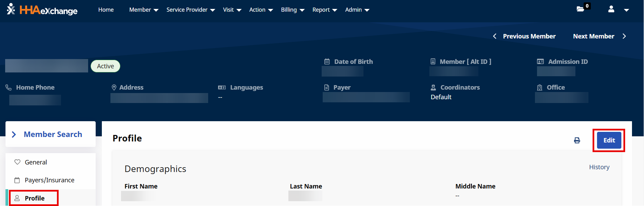Open the folder icon with zero badge
The height and width of the screenshot is (206, 644).
(x=580, y=9)
